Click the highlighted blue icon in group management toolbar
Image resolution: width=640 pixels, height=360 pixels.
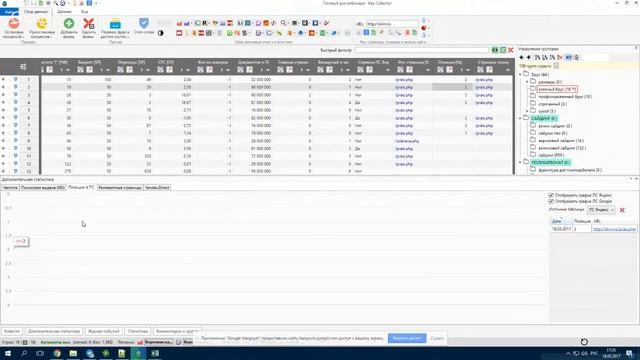pos(568,58)
